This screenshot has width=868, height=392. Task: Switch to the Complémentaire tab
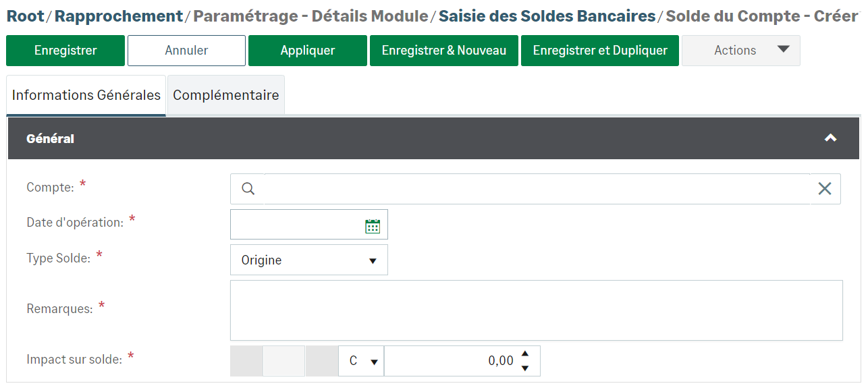[x=225, y=95]
